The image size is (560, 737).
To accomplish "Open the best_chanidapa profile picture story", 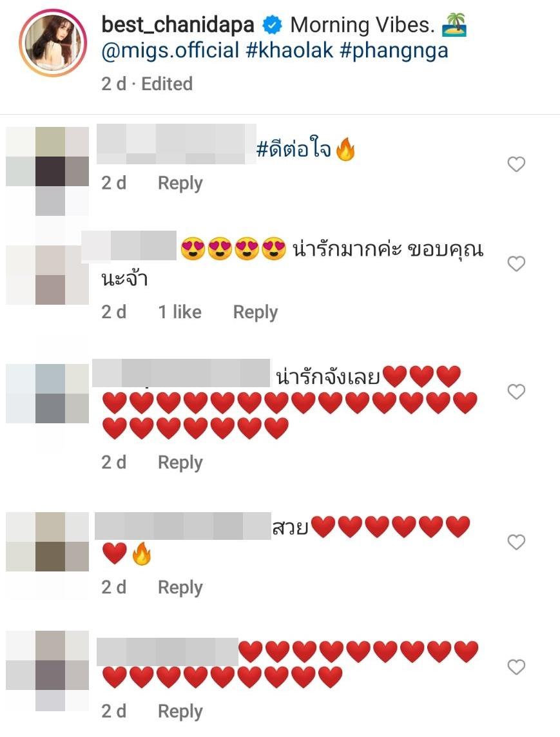I will coord(53,43).
